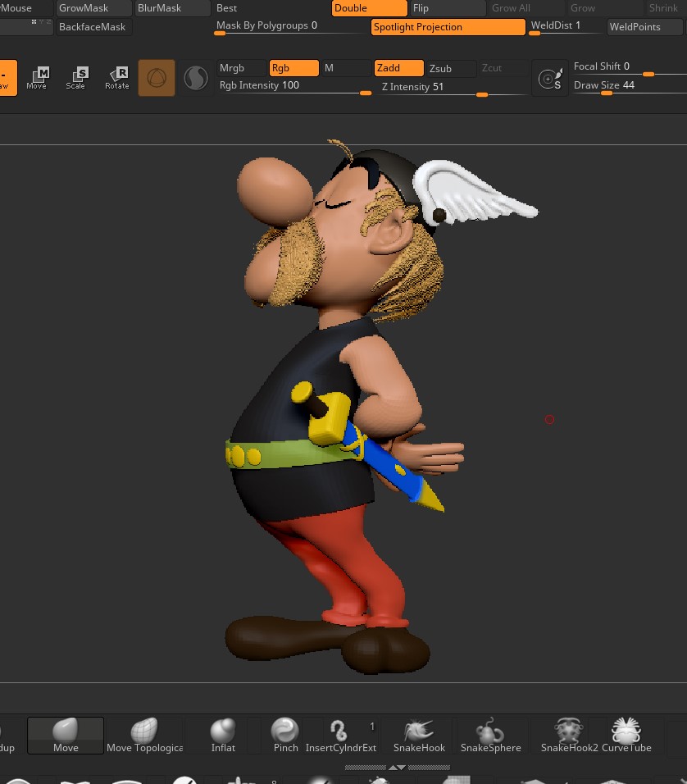Select the Move Topological brush
The height and width of the screenshot is (784, 687).
144,735
